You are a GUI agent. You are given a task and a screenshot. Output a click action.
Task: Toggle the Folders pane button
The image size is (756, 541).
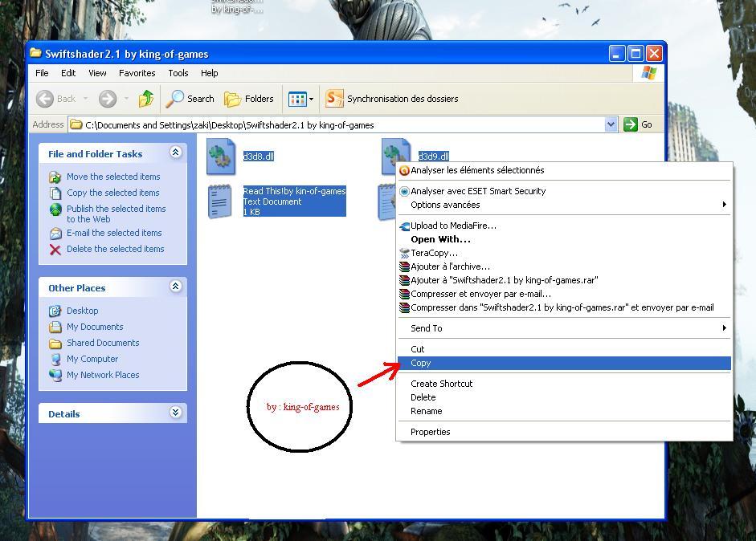249,99
